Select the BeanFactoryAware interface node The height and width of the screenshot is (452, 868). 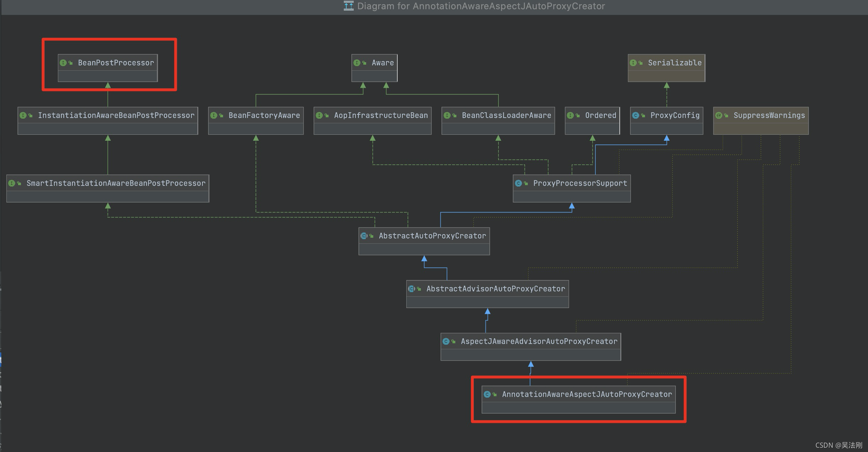click(264, 115)
